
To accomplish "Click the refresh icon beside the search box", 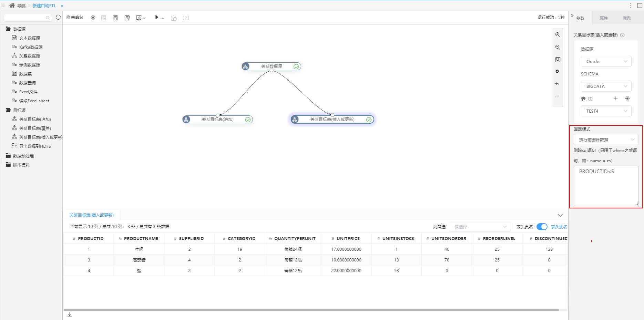I will 58,17.
